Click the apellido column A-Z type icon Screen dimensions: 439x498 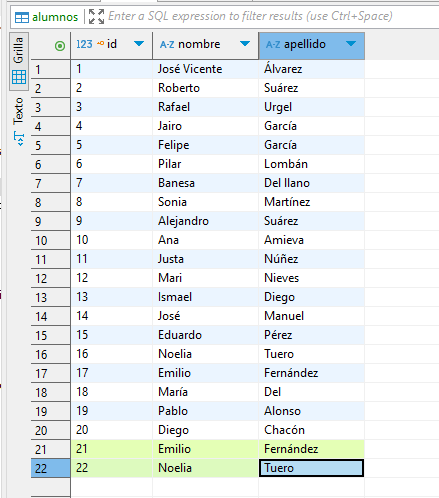(x=273, y=44)
